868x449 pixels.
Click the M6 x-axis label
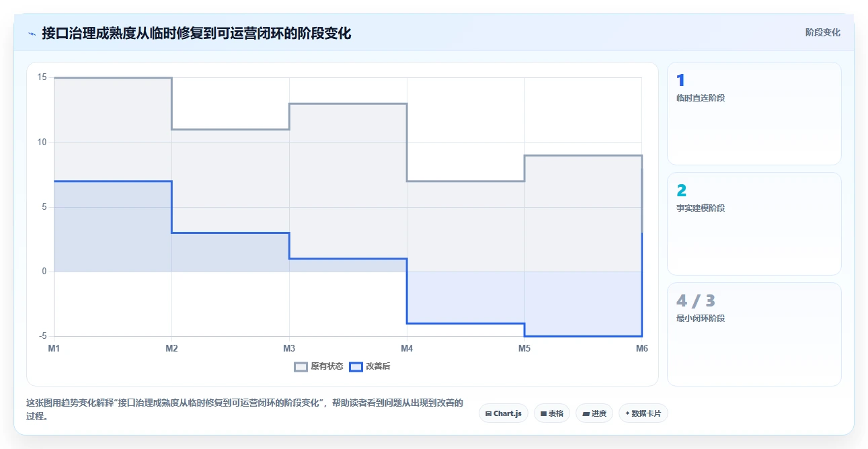[x=642, y=348]
